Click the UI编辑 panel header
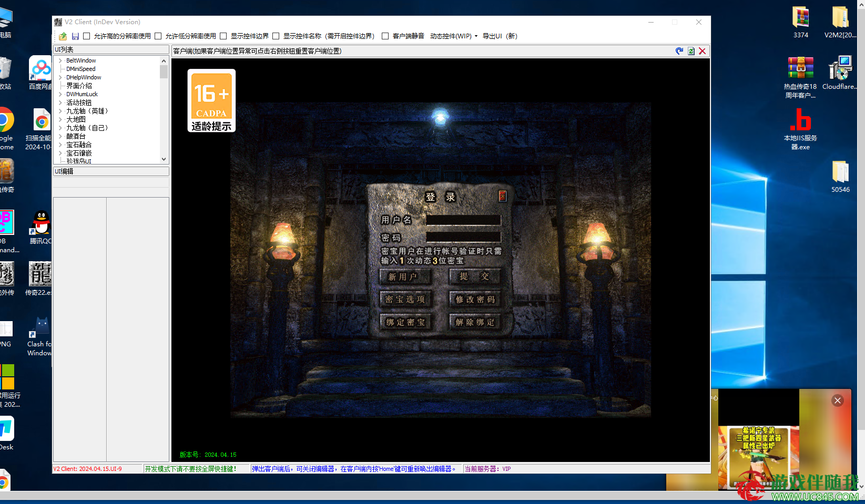The image size is (865, 504). pyautogui.click(x=111, y=171)
